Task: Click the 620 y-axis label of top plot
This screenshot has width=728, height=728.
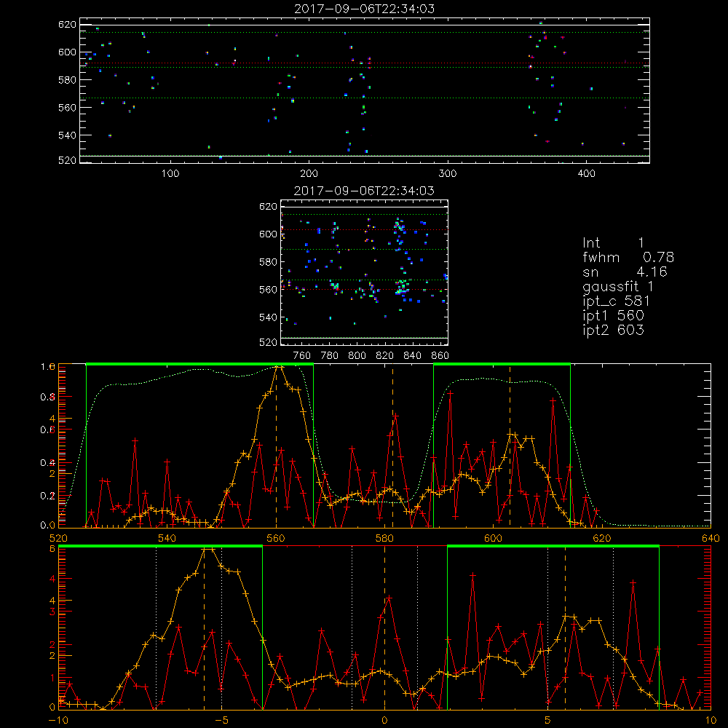Action: [67, 25]
